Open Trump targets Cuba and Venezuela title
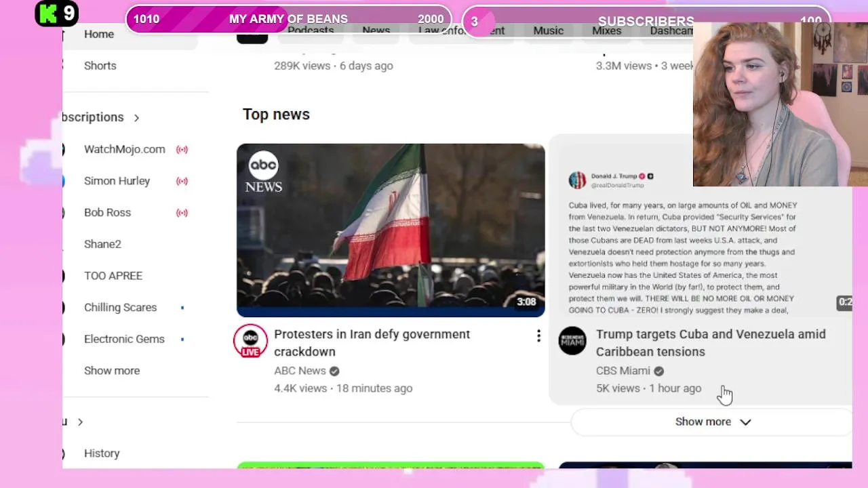 pos(711,343)
